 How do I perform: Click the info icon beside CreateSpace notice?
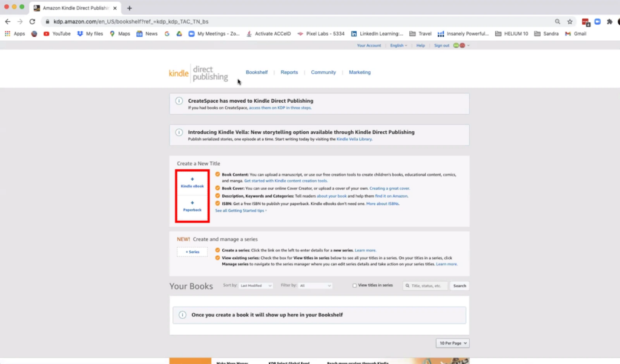pos(179,101)
